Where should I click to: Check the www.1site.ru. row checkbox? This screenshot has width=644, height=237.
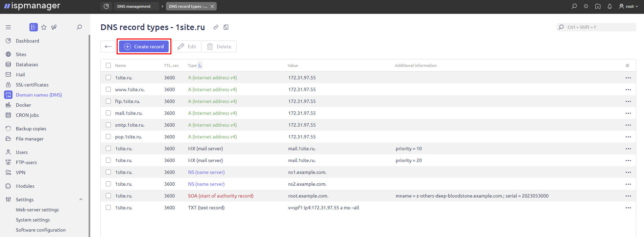108,89
